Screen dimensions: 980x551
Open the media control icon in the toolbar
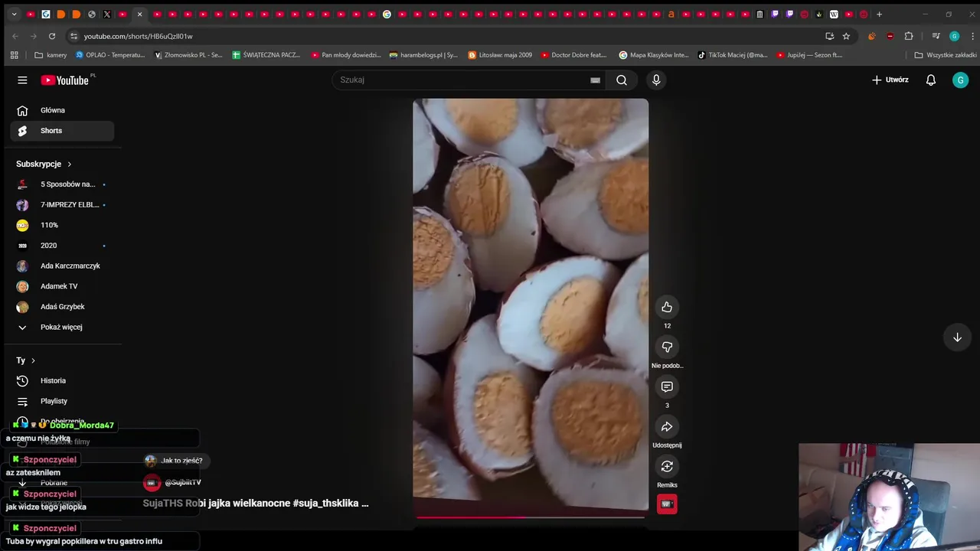(936, 36)
